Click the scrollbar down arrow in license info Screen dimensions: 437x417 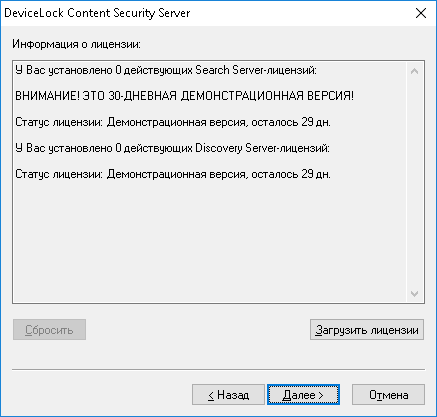(x=414, y=294)
